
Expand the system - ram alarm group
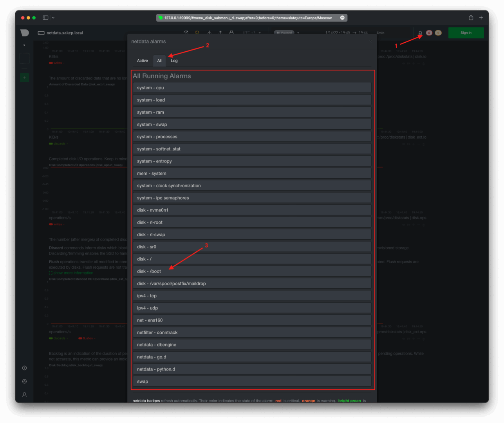tap(252, 112)
